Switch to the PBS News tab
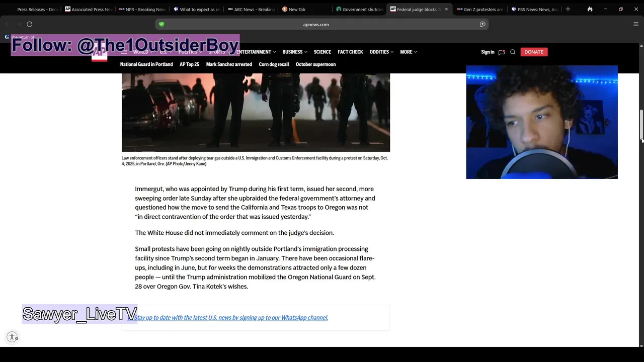Viewport: 644px width, 362px height. 534,9
